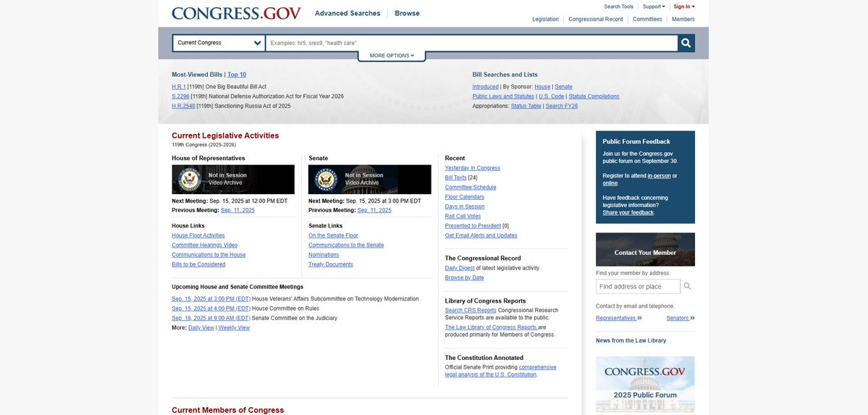Image resolution: width=868 pixels, height=415 pixels.
Task: Open On the Senate Floor
Action: (x=333, y=235)
